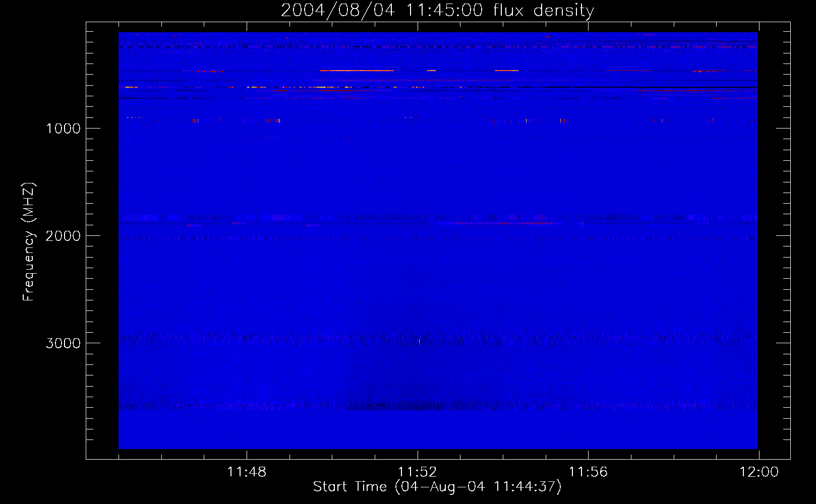The width and height of the screenshot is (816, 504).
Task: Click the 'Frequency (MHZ)' axis label
Action: 29,242
